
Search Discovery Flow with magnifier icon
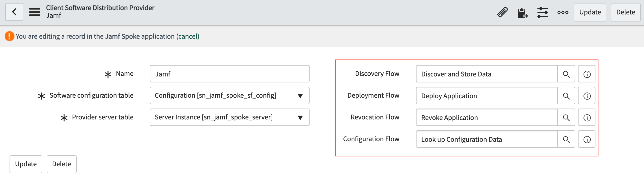pos(566,74)
